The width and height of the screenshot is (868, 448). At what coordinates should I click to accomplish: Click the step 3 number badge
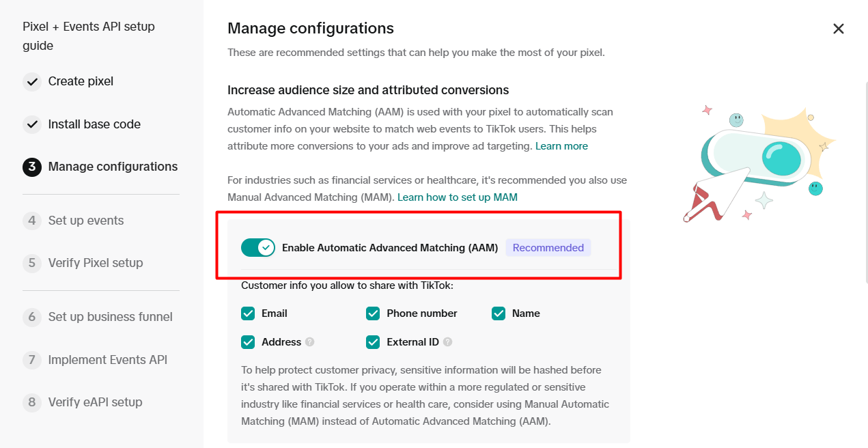coord(32,167)
